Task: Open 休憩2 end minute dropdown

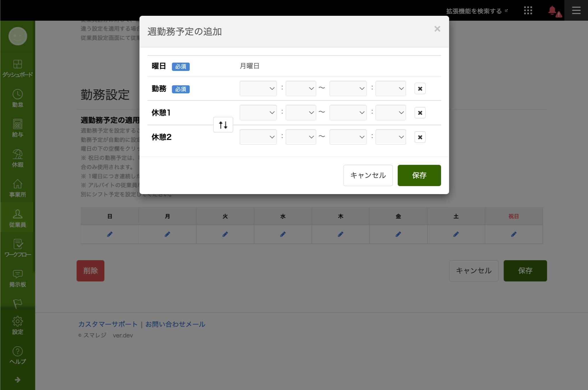Action: click(391, 137)
